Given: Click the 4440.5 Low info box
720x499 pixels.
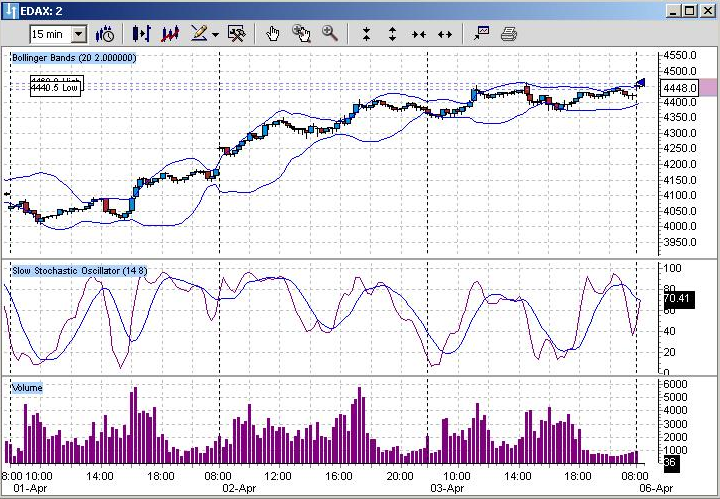Looking at the screenshot, I should coord(55,87).
